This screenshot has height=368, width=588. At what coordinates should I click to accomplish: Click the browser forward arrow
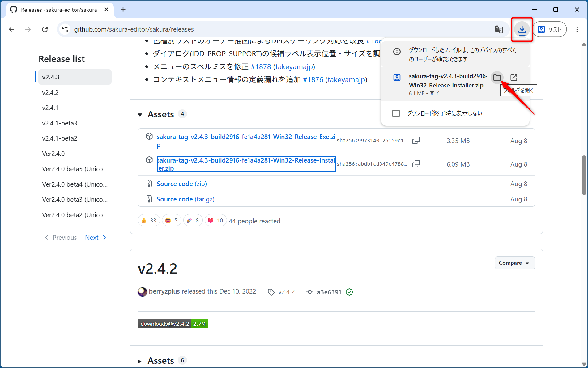click(28, 29)
